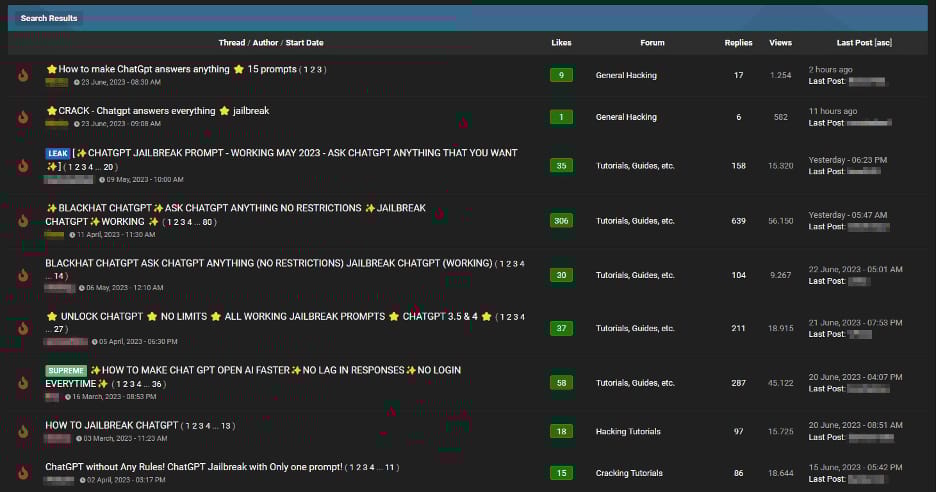Click flame icon beside 'How to make ChatGpt' thread

pyautogui.click(x=23, y=75)
